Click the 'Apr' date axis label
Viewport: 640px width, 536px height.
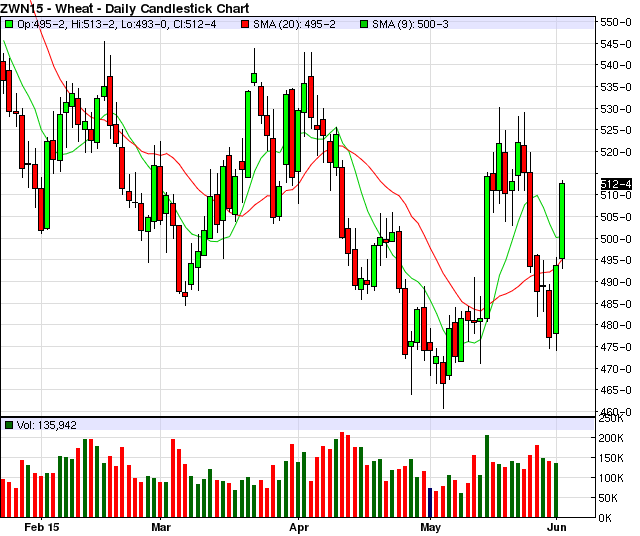(x=298, y=527)
